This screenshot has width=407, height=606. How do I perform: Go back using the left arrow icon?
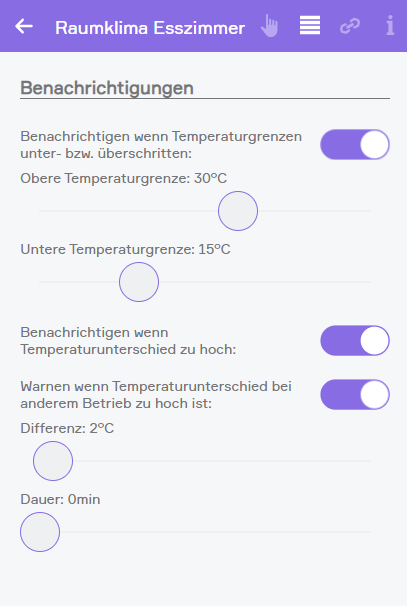pos(24,26)
